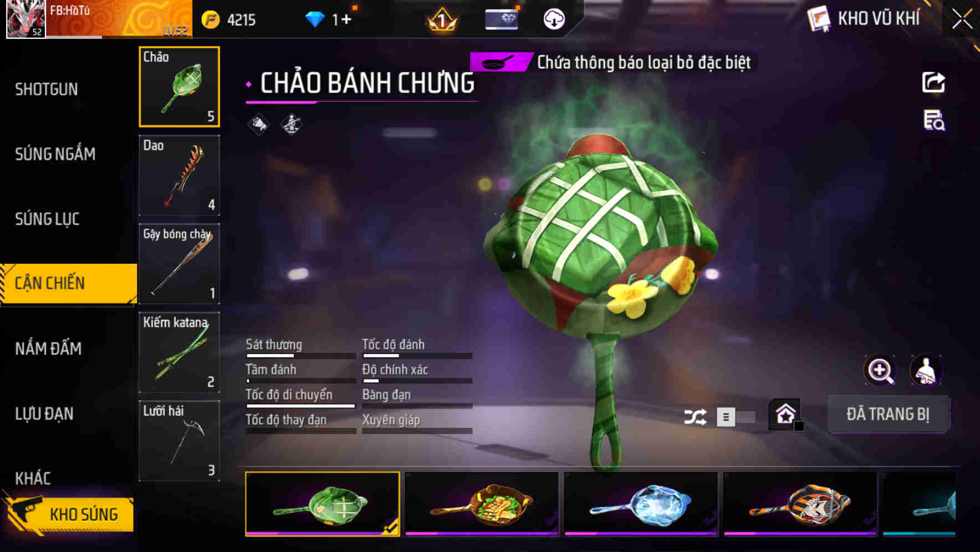Viewport: 980px width, 552px height.
Task: Click the ĐÃ TRANG BỊ button
Action: 888,414
